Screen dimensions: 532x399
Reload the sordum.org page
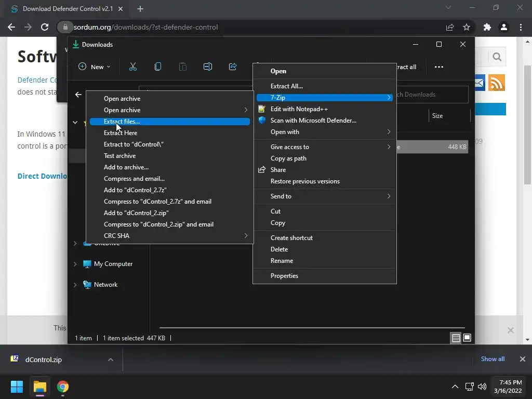click(45, 27)
